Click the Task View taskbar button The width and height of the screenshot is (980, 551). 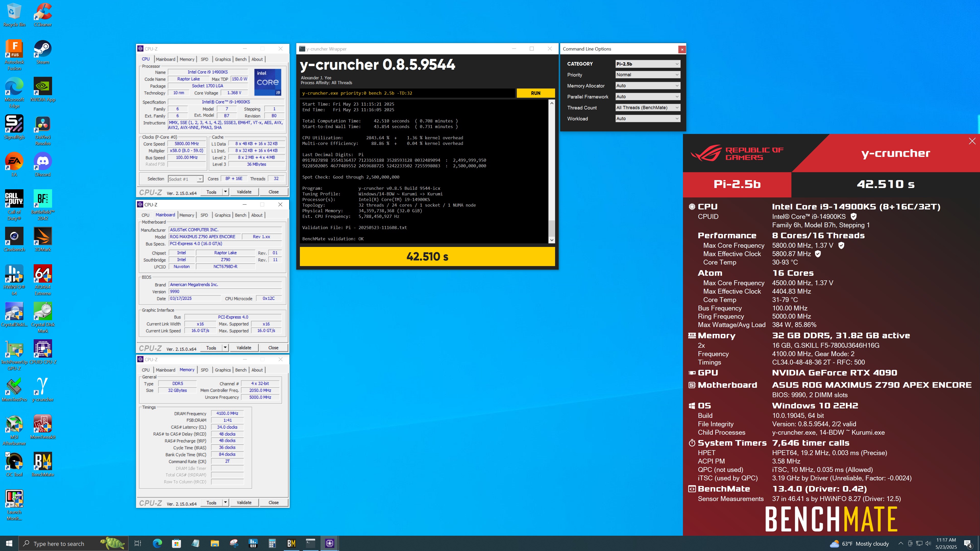pyautogui.click(x=138, y=543)
